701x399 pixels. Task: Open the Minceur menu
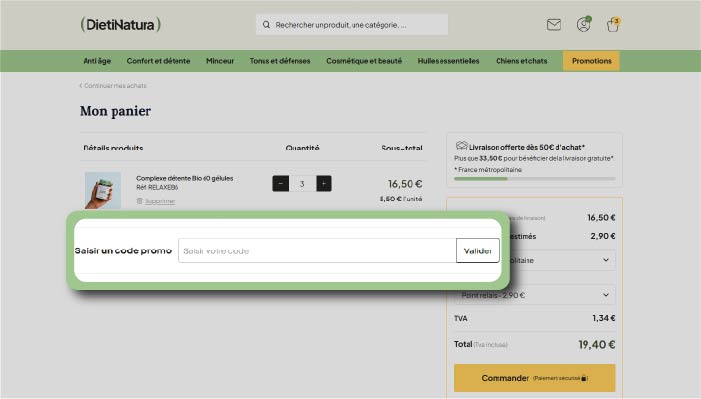[x=220, y=61]
